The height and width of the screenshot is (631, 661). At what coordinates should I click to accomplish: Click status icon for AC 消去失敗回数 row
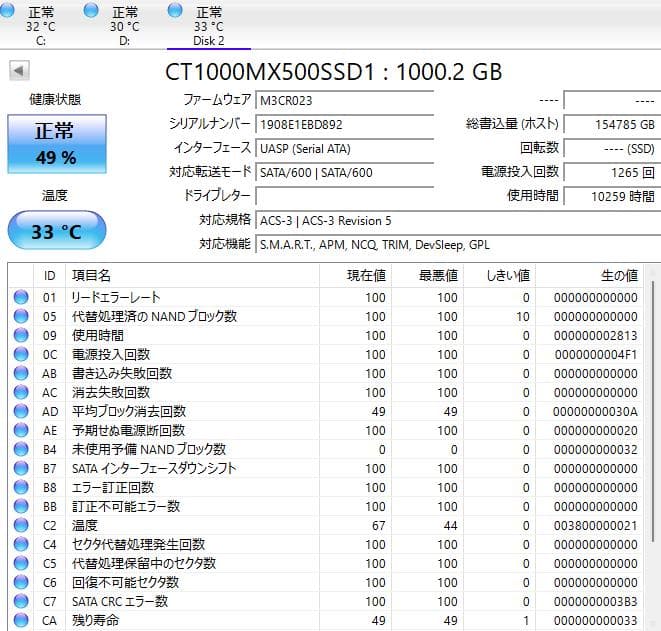tap(21, 392)
